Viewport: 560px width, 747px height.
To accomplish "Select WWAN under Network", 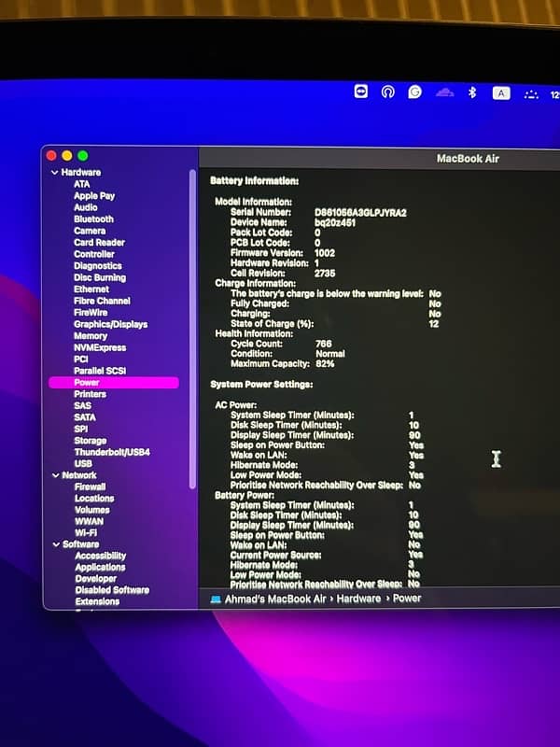I will click(x=89, y=521).
